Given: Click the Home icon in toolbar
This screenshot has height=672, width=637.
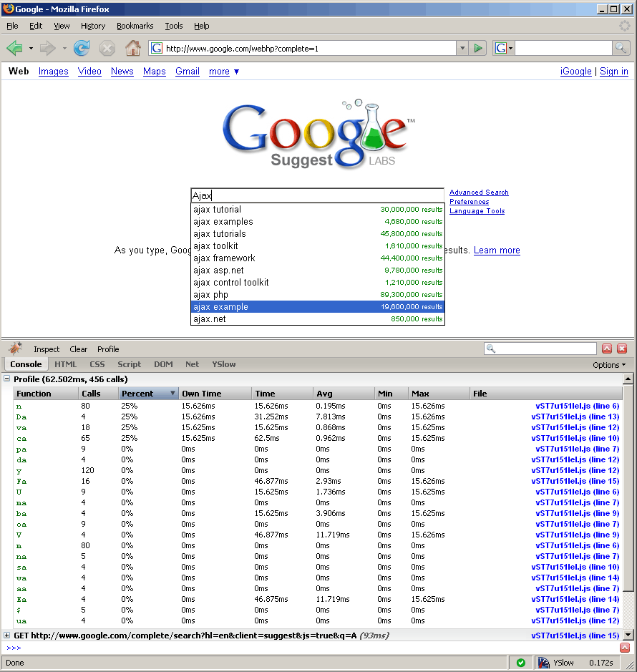Looking at the screenshot, I should [132, 49].
